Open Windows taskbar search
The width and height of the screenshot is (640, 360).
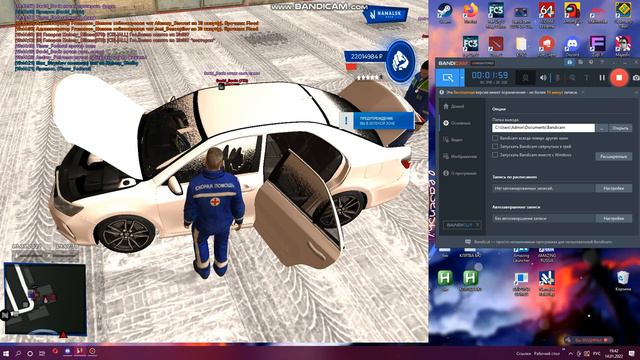click(18, 353)
